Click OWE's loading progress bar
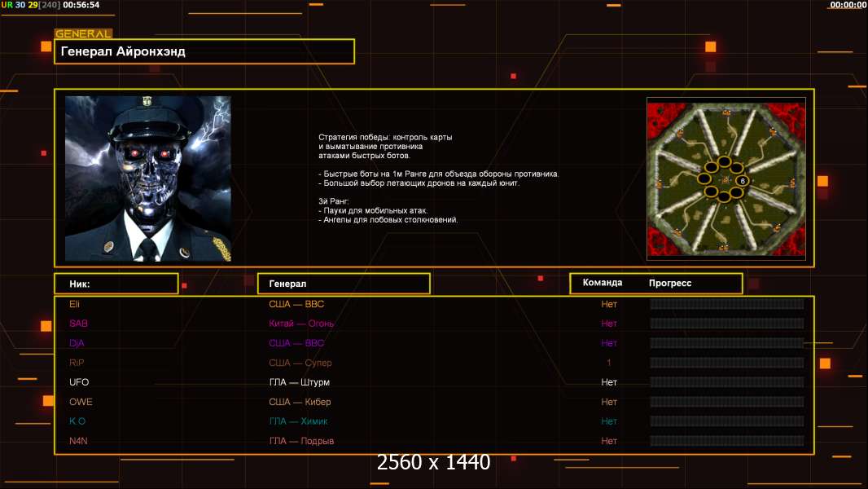 click(727, 402)
